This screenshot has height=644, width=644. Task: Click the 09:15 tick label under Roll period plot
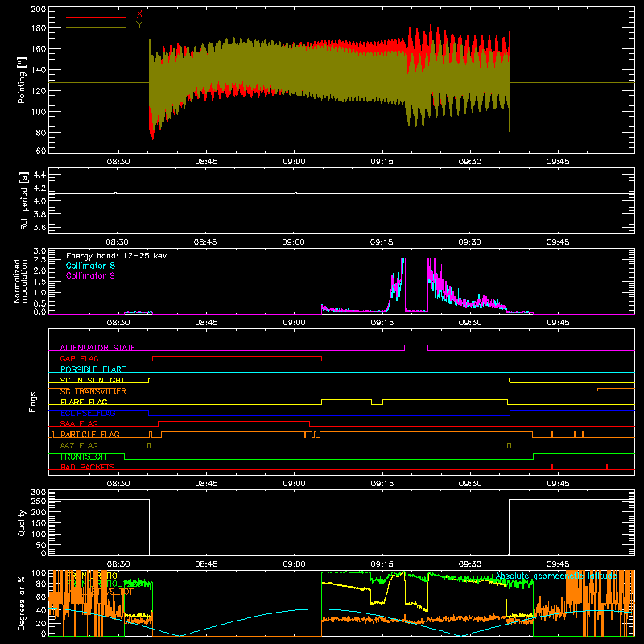point(382,242)
